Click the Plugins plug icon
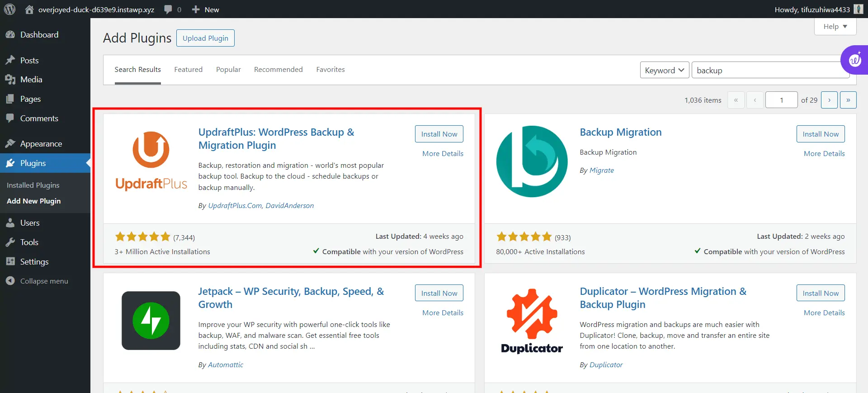This screenshot has width=868, height=393. pyautogui.click(x=10, y=163)
